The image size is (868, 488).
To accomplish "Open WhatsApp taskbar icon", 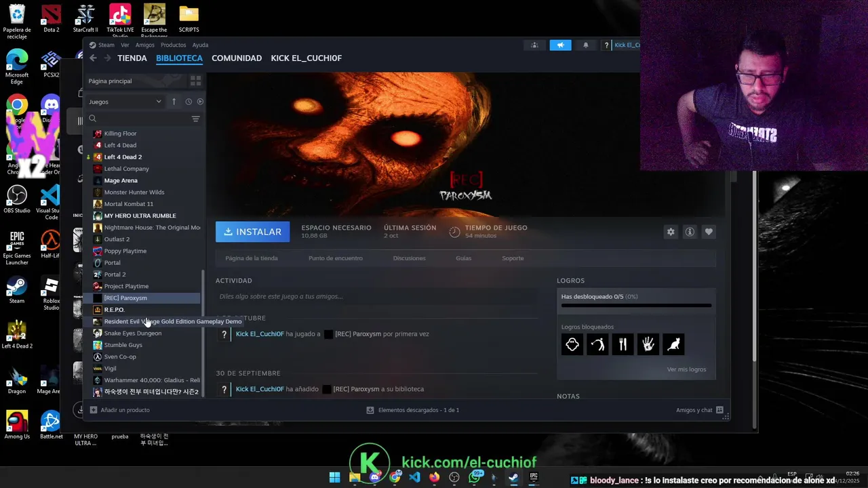I will 475,477.
